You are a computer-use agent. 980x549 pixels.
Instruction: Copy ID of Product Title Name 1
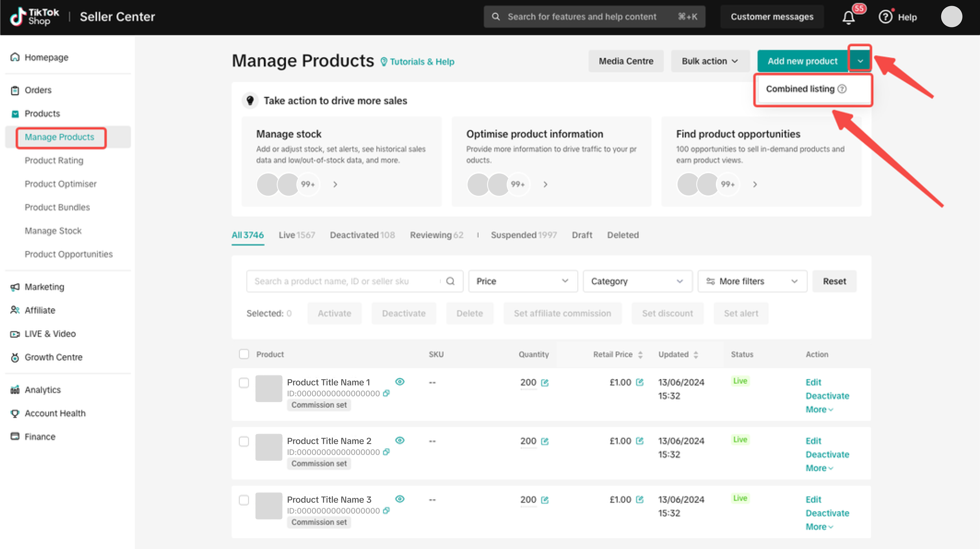[386, 393]
